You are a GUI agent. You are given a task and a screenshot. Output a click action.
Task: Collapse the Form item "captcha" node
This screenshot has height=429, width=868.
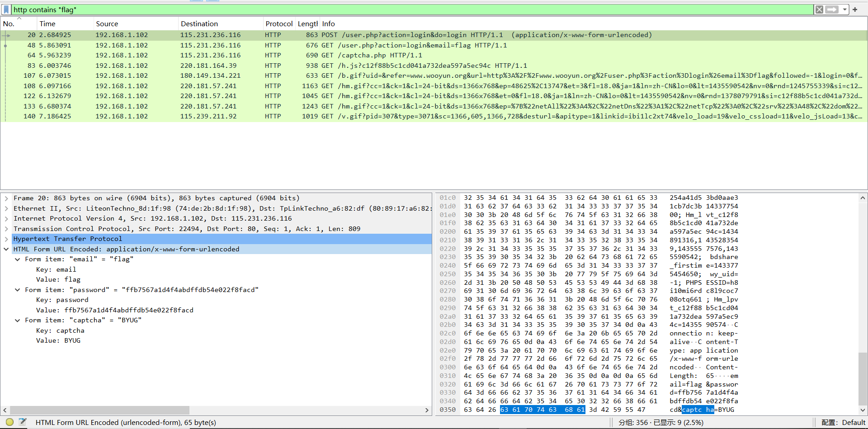[18, 320]
